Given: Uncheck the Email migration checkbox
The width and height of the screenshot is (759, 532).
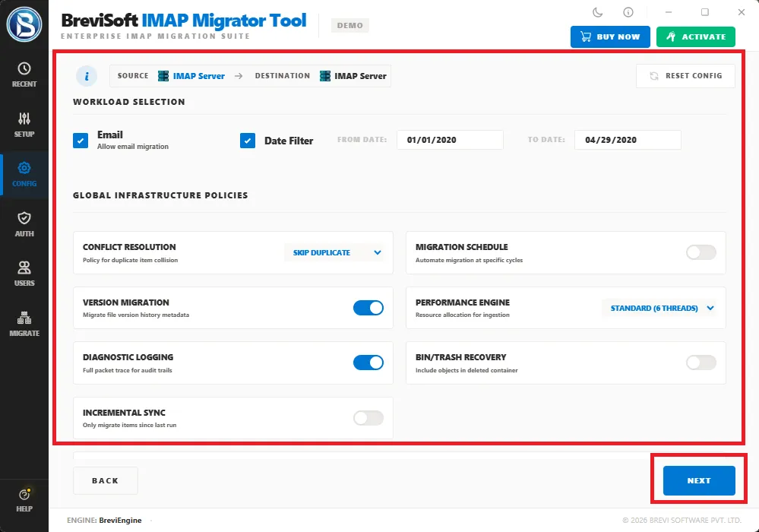Looking at the screenshot, I should (81, 141).
